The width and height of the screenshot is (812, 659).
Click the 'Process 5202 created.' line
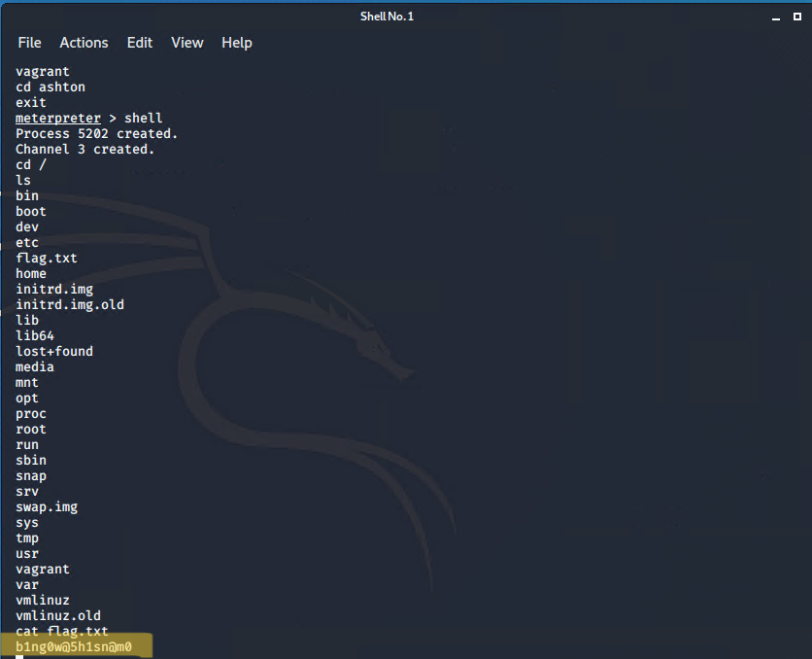[x=97, y=134]
